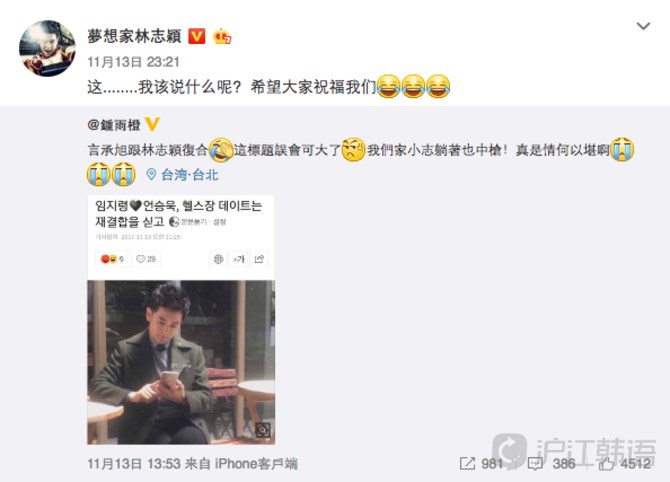Open the 台湾·台北 location tag

point(190,174)
